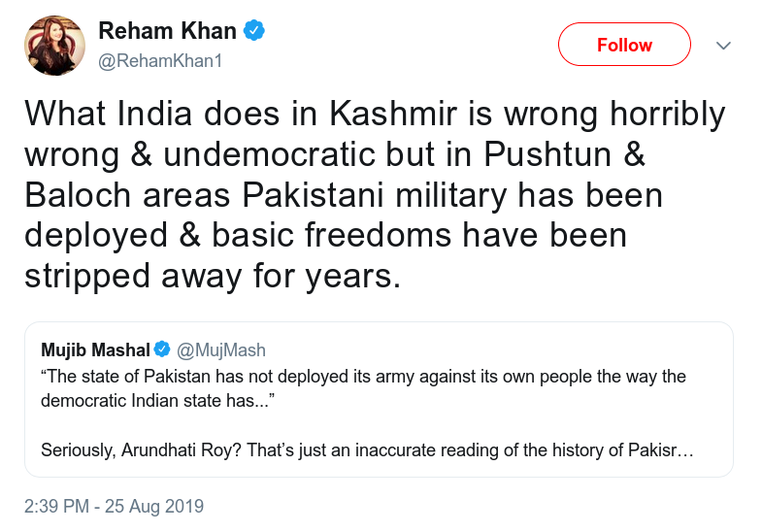The width and height of the screenshot is (762, 532).
Task: Open Reham Khan's profile picture
Action: point(55,46)
